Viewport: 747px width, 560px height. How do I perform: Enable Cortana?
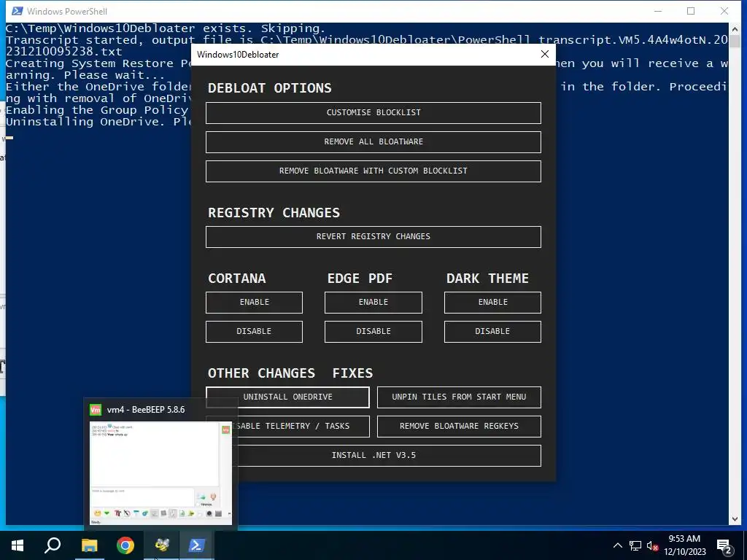(254, 303)
